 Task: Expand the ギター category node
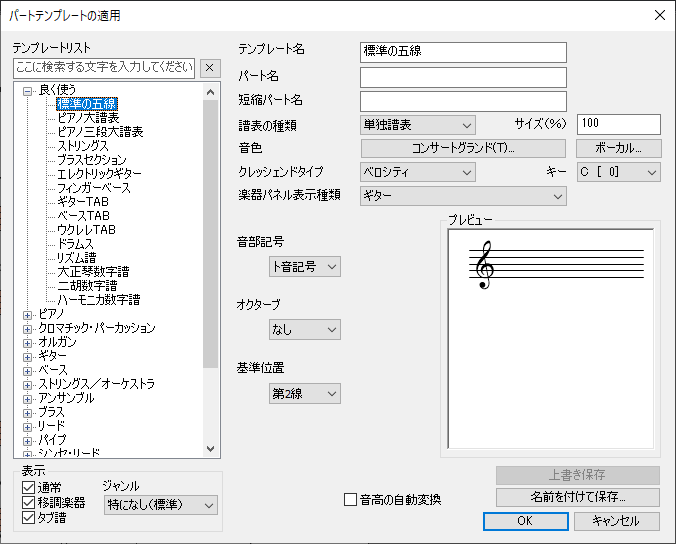(28, 357)
